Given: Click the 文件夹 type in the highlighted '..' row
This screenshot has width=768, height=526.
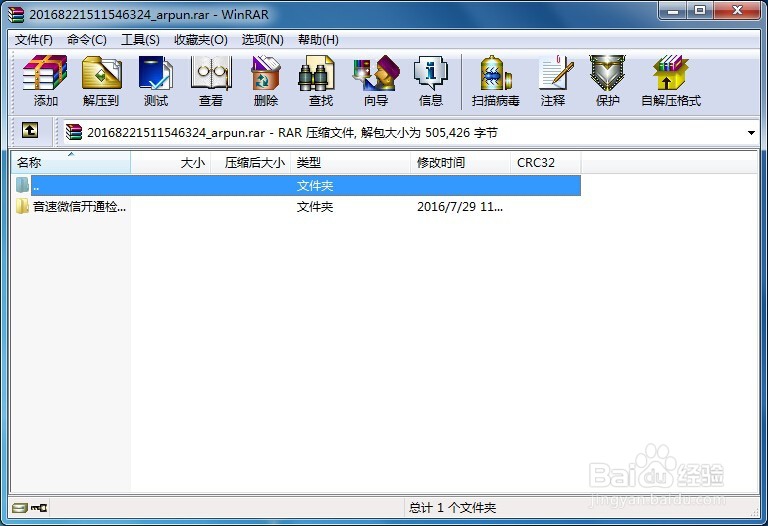Looking at the screenshot, I should pyautogui.click(x=315, y=186).
